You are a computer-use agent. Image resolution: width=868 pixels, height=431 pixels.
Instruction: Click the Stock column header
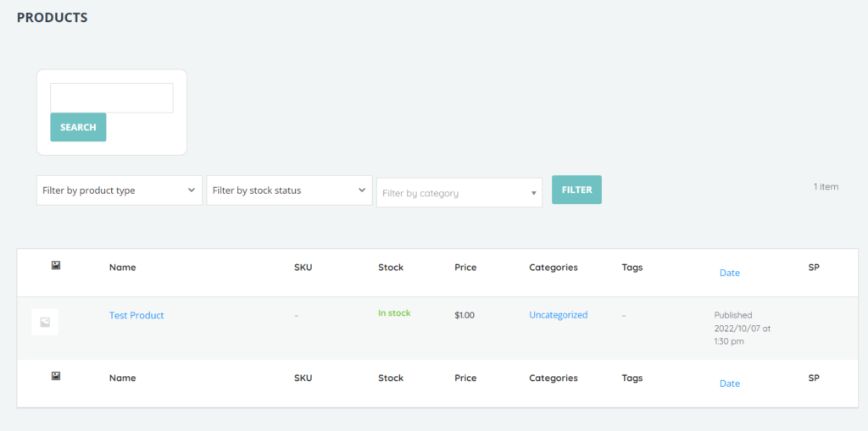click(391, 268)
